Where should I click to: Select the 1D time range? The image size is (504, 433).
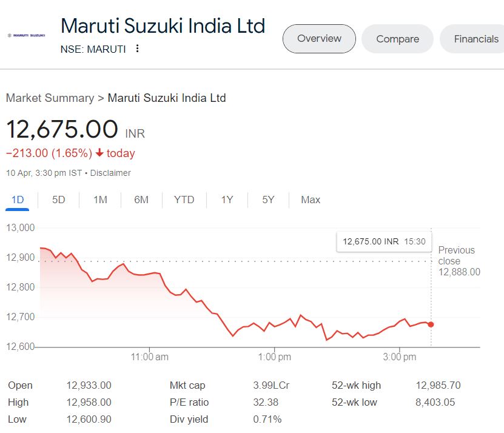click(18, 200)
